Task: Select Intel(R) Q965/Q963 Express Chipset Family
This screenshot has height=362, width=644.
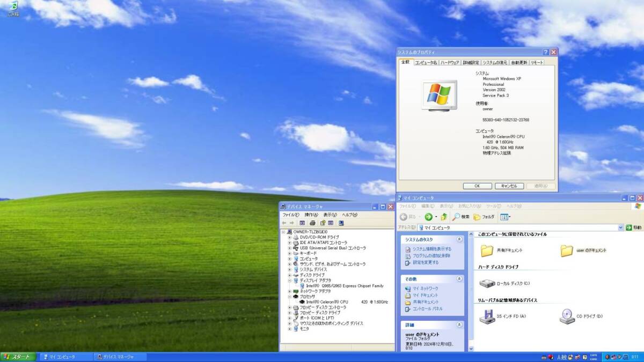Action: click(x=345, y=286)
